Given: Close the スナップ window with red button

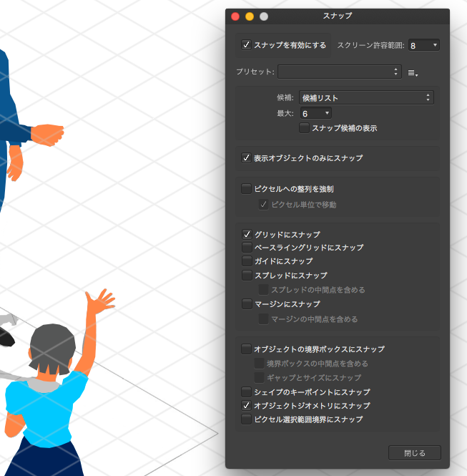Looking at the screenshot, I should 235,16.
